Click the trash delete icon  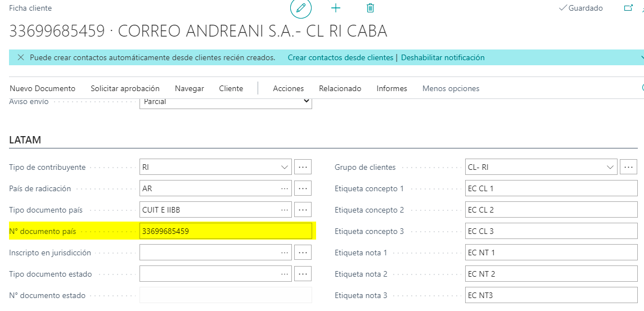[x=370, y=8]
